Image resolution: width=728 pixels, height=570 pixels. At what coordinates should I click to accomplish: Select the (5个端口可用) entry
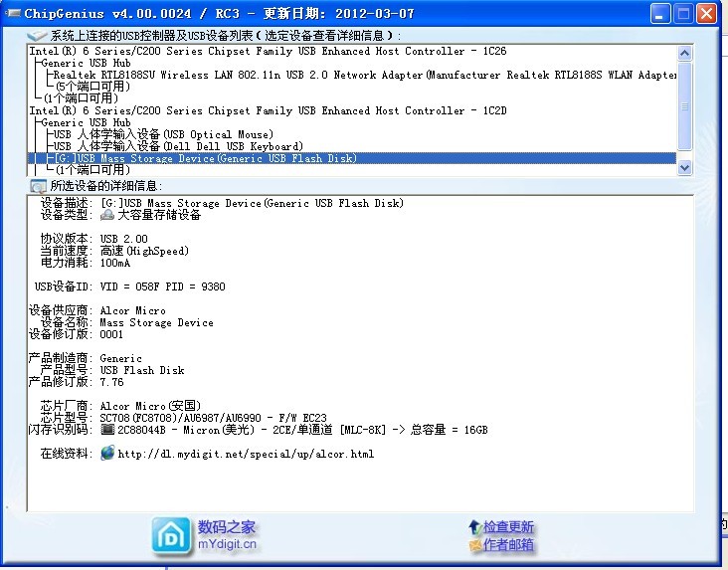92,87
